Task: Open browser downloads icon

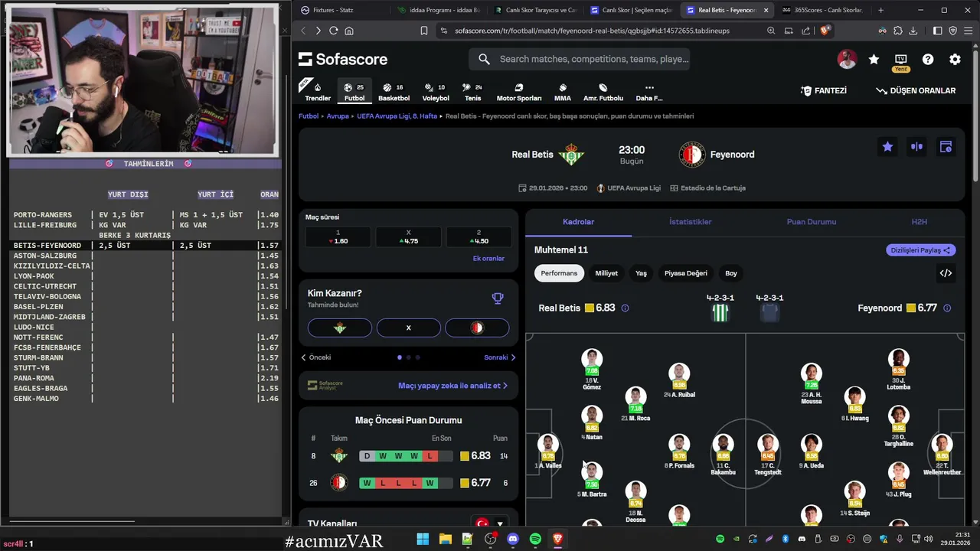Action: coord(913,31)
